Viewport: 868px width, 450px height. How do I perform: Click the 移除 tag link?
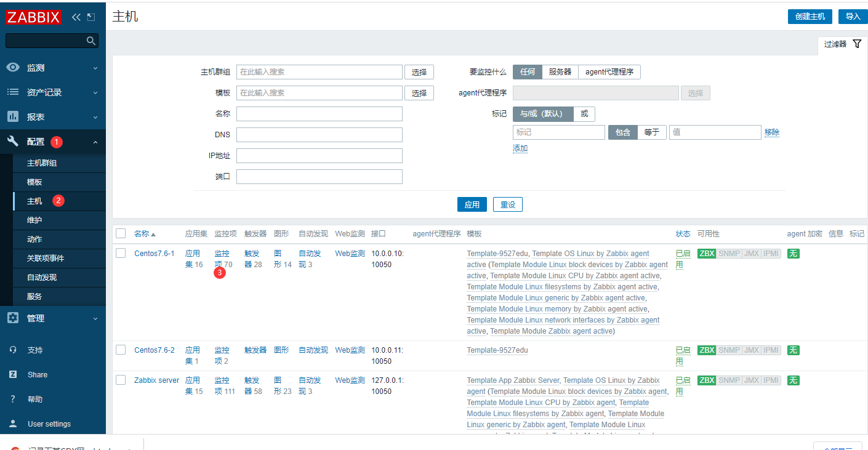click(x=772, y=132)
